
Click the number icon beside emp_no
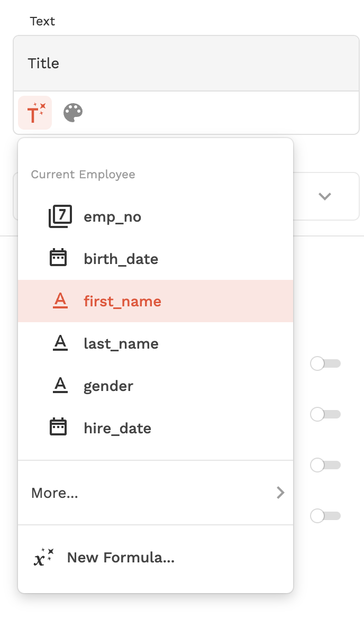click(x=60, y=216)
